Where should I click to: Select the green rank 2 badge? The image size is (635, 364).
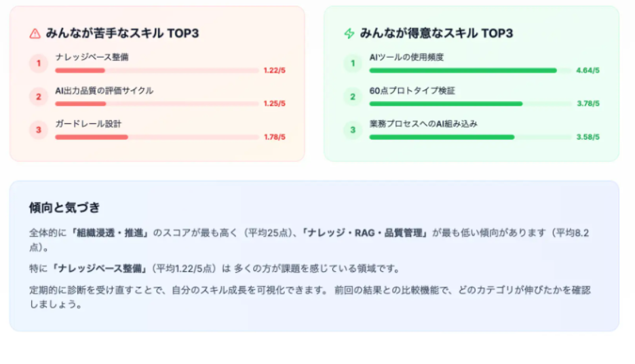352,97
